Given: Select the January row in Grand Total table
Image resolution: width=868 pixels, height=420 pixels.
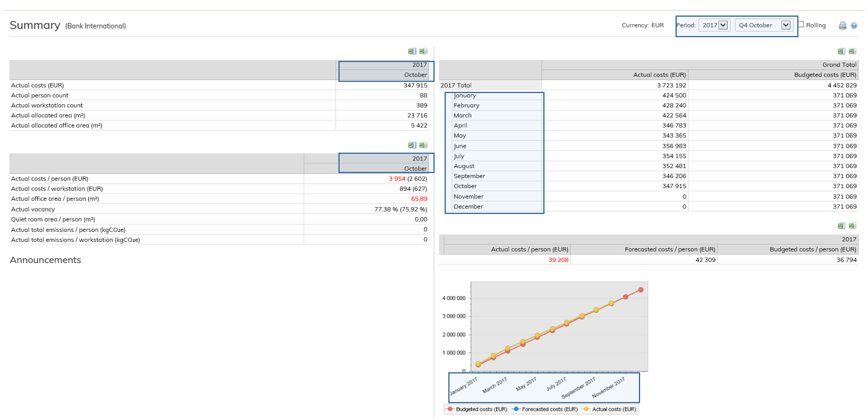Looking at the screenshot, I should point(465,96).
